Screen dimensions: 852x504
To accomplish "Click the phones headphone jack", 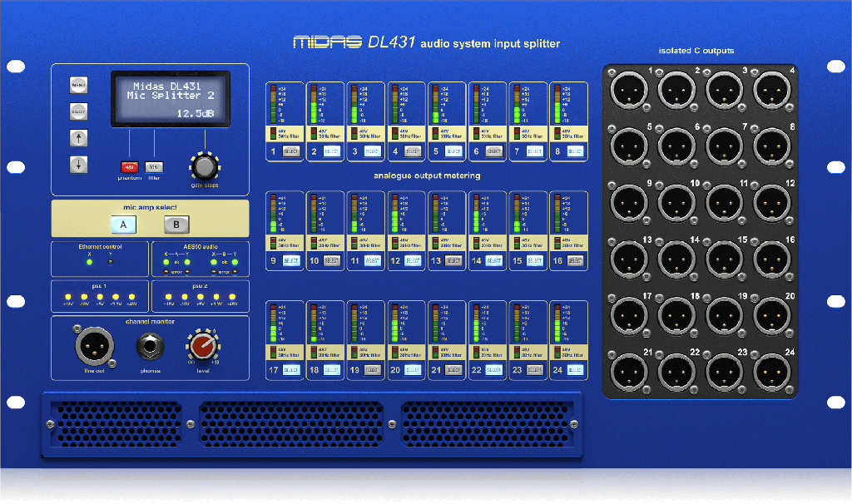I will click(151, 347).
